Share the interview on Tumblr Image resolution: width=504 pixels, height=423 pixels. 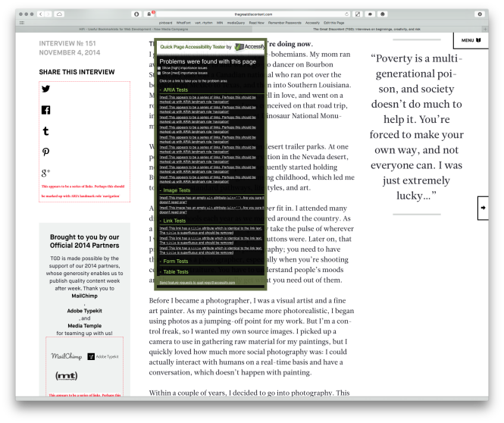pos(45,131)
